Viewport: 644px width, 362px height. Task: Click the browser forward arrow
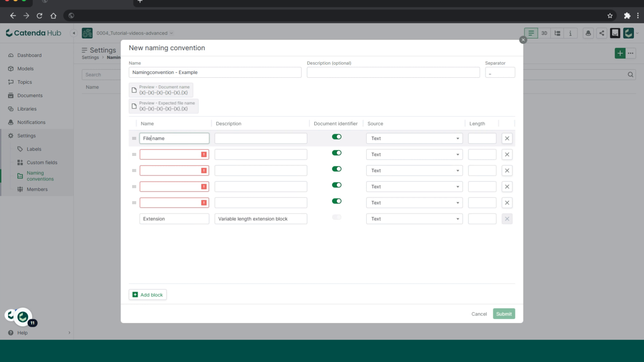tap(26, 16)
